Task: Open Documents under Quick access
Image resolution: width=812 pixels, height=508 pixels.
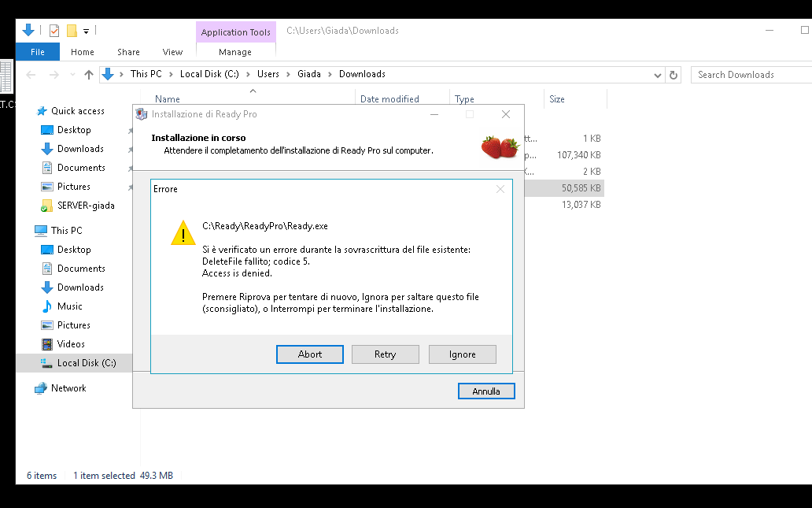Action: point(81,168)
